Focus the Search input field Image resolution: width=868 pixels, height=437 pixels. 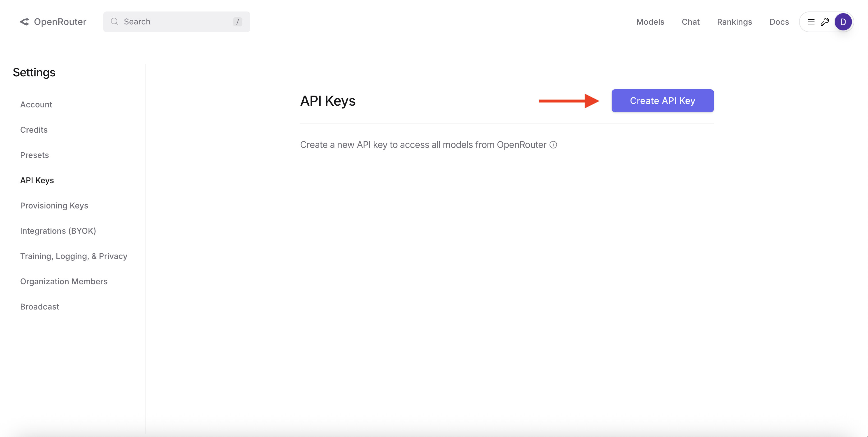(175, 22)
